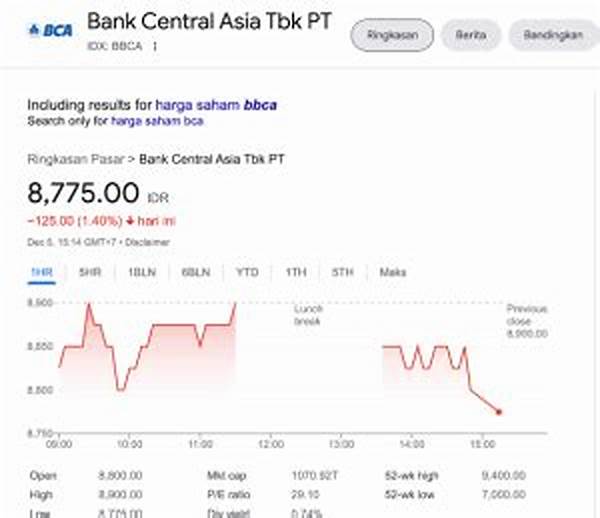Open the three-dot menu beside IDX: BBCA

(155, 46)
